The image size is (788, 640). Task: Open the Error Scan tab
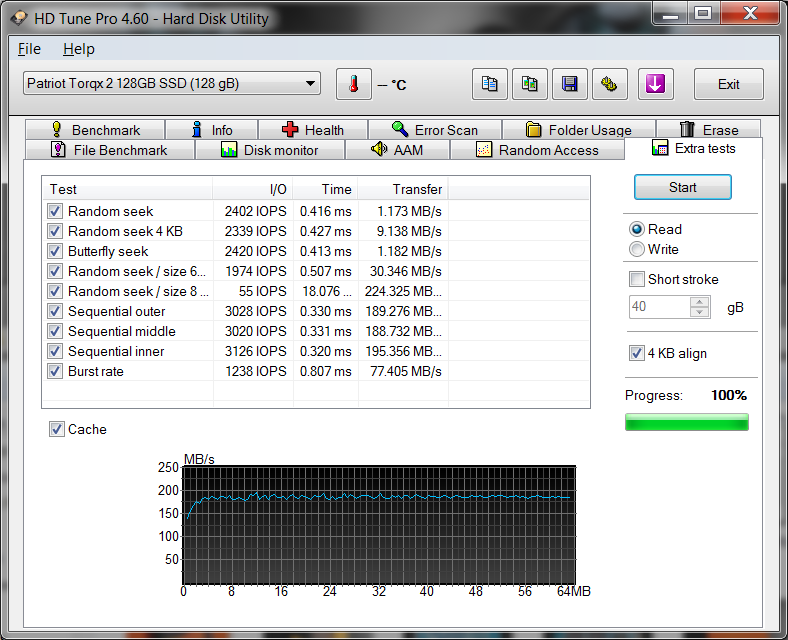pyautogui.click(x=434, y=130)
